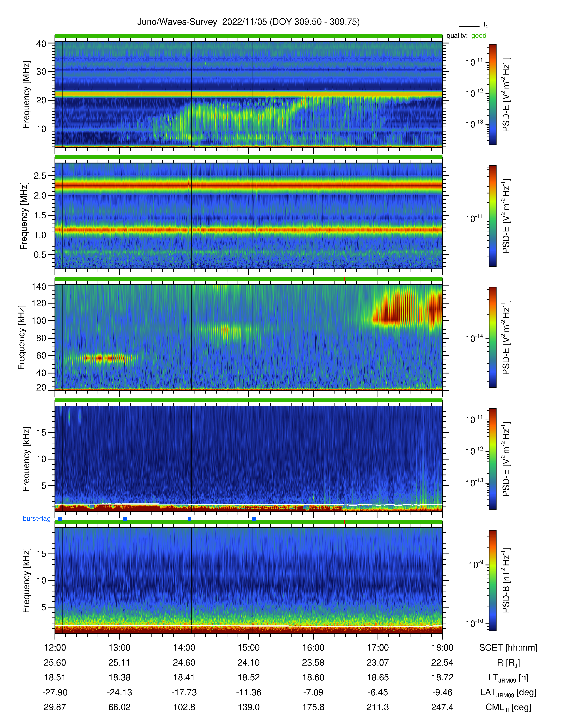Screen dimensions: 563x728
Task: Click the latitude value -6.45
Action: point(378,692)
